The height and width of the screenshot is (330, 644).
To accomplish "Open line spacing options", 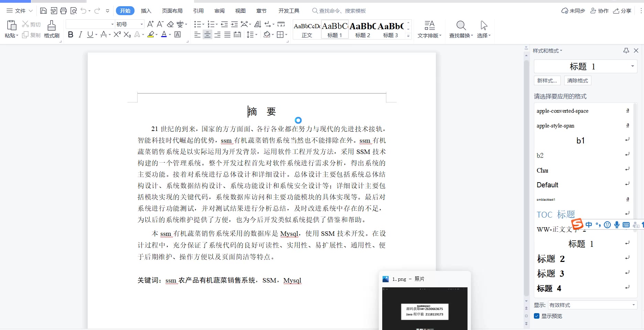I will (250, 35).
